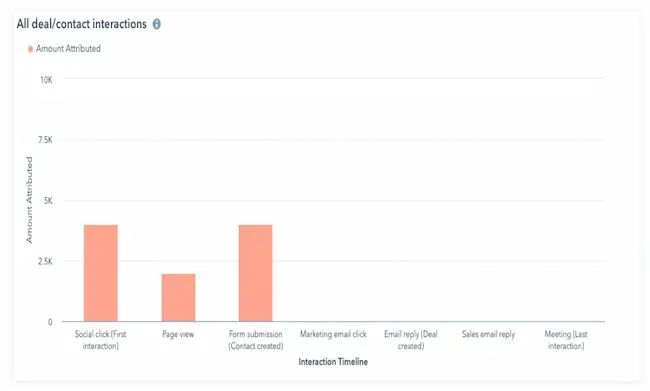Click the 5K y-axis tick label
The width and height of the screenshot is (650, 391).
pos(48,201)
